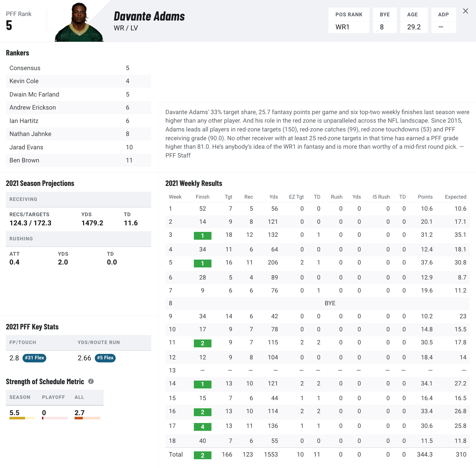Close the Davante Adams player card
The image size is (476, 468).
coord(466,11)
